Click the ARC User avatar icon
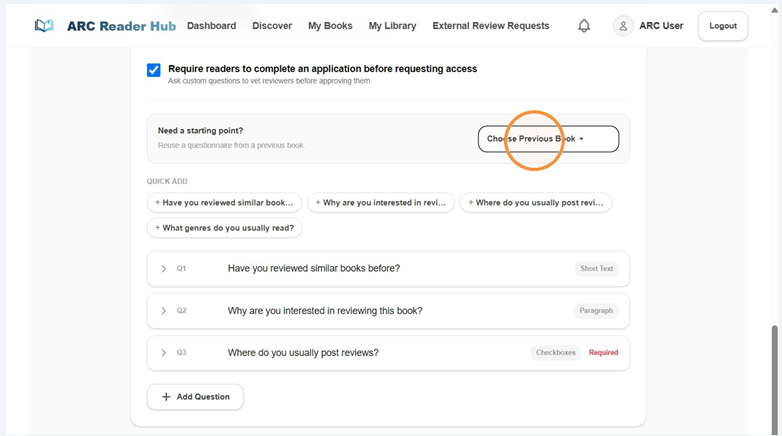 (x=623, y=25)
